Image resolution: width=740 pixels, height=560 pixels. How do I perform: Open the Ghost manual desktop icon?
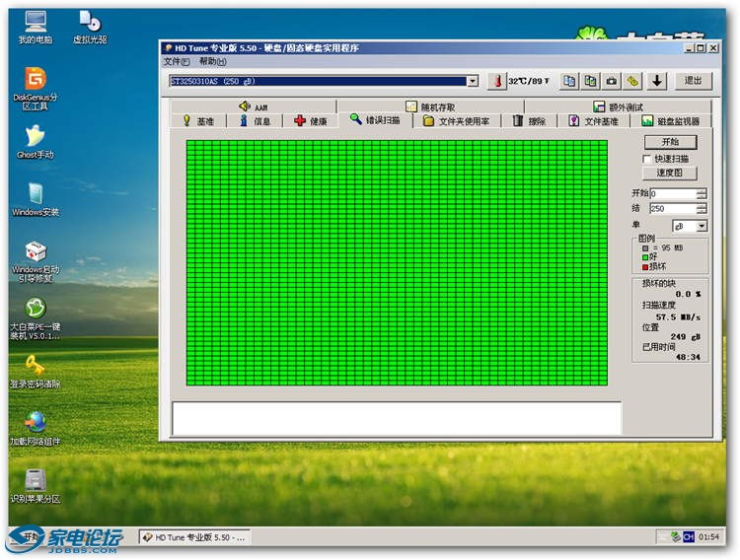point(36,137)
